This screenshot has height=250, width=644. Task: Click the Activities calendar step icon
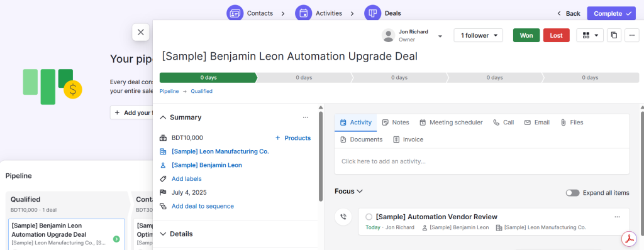coord(304,13)
